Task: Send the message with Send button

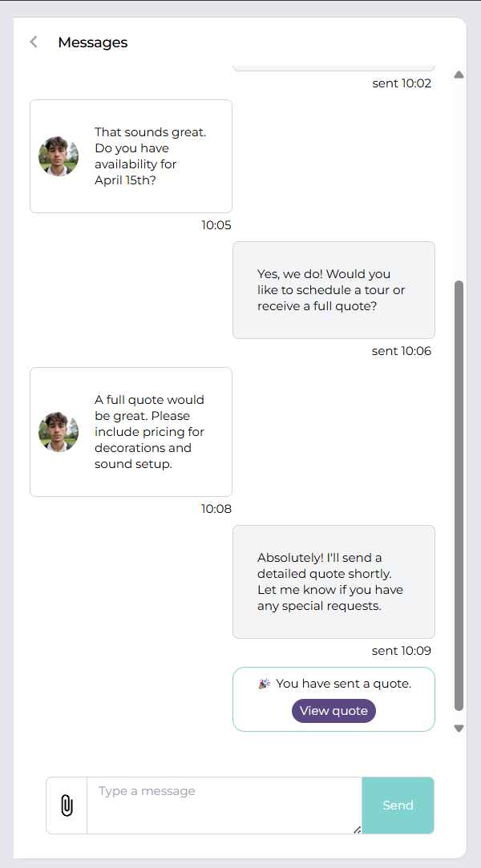Action: [398, 805]
